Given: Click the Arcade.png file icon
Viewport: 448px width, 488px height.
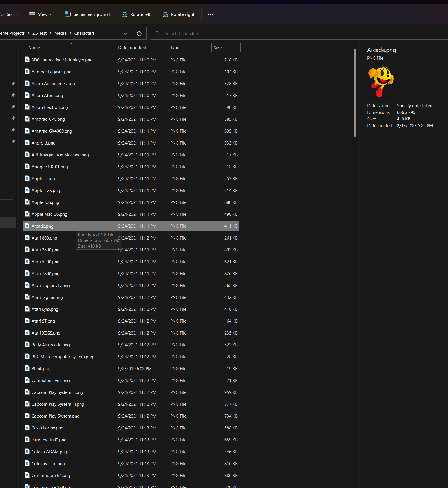Looking at the screenshot, I should pos(27,226).
